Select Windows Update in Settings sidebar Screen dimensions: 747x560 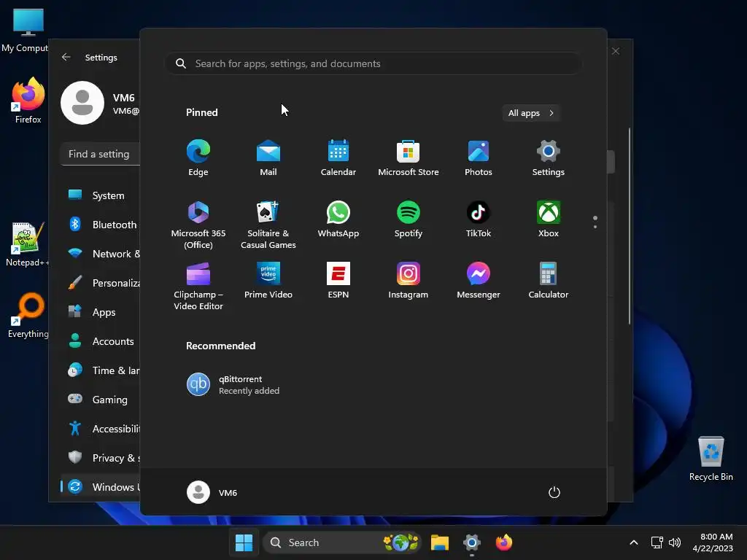tap(101, 486)
